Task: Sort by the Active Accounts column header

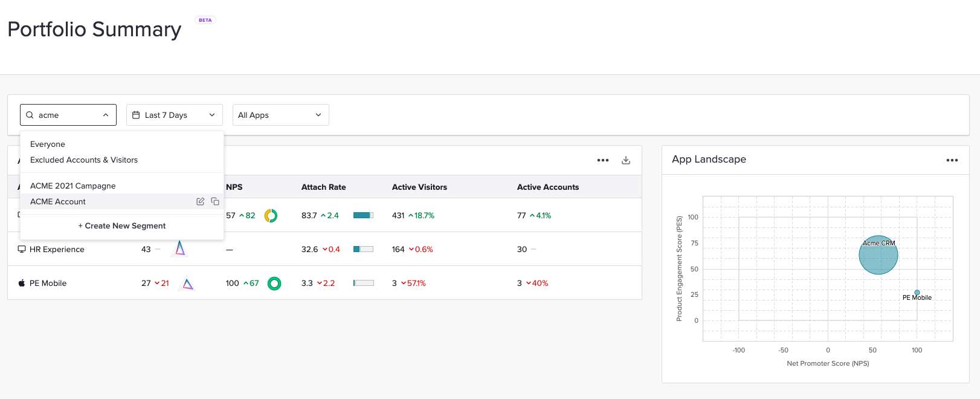Action: (x=548, y=187)
